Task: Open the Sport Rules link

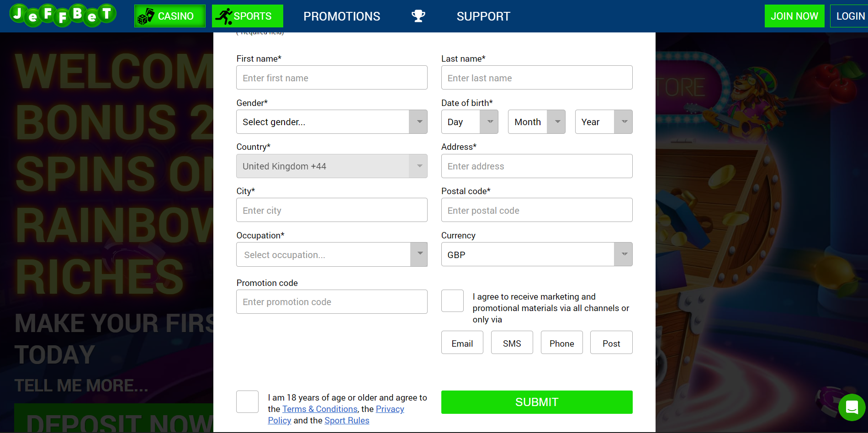Action: click(x=347, y=421)
